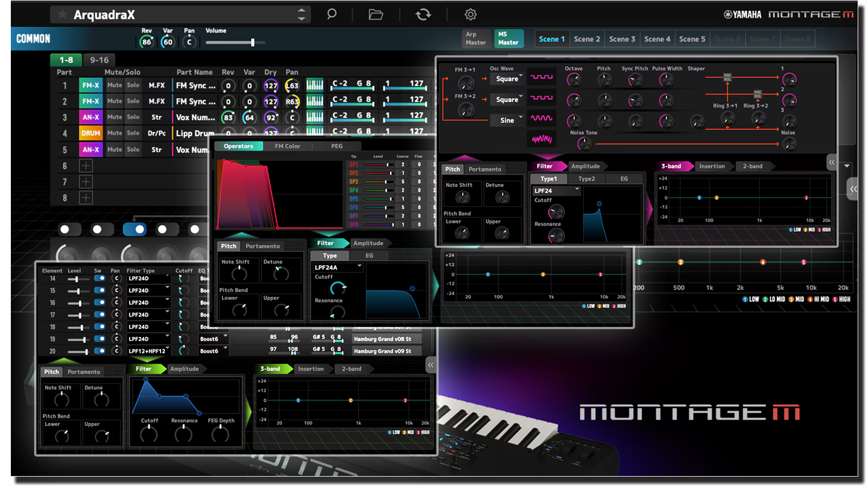Viewport: 868px width, 488px height.
Task: Select the noise waveform icon in AN-X panel
Action: coord(541,139)
